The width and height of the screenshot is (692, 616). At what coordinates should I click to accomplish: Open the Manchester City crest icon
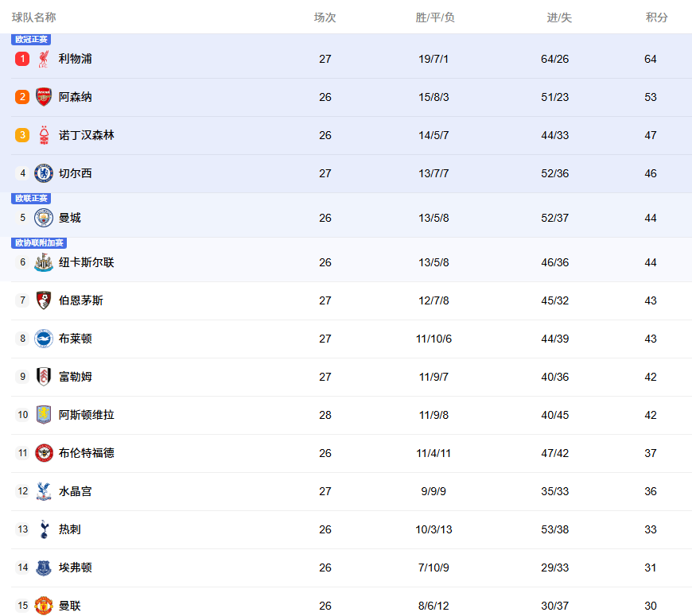pyautogui.click(x=44, y=218)
